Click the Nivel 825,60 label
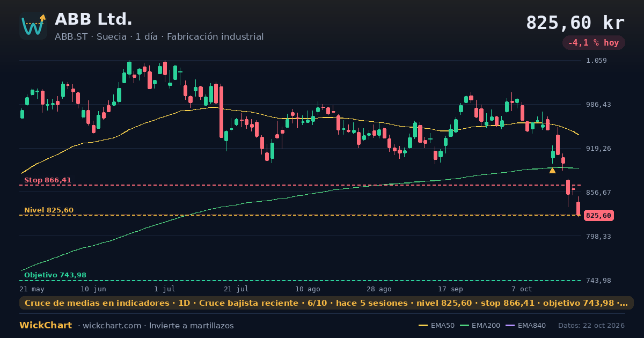The height and width of the screenshot is (338, 644). click(49, 210)
